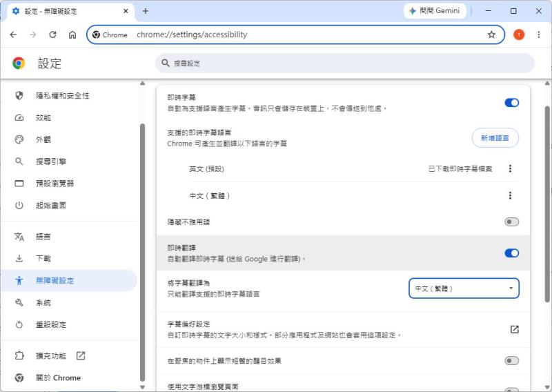Click the 已下載即時字幕檔案 status text

[460, 168]
